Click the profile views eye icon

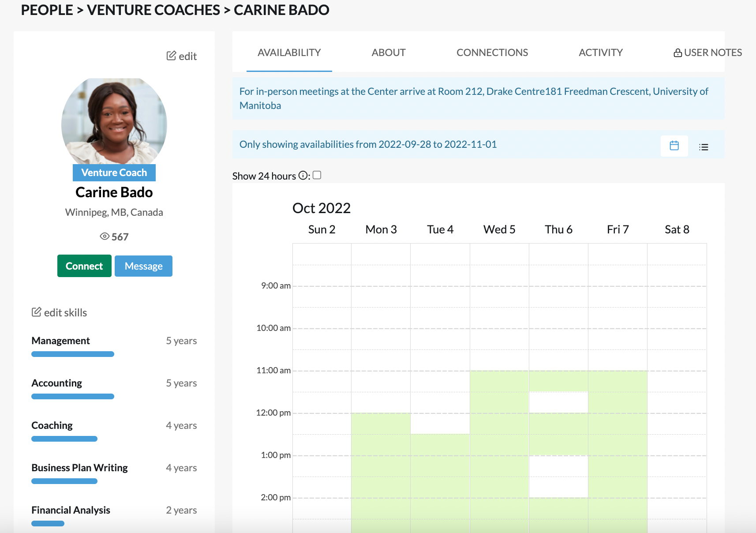(x=105, y=236)
